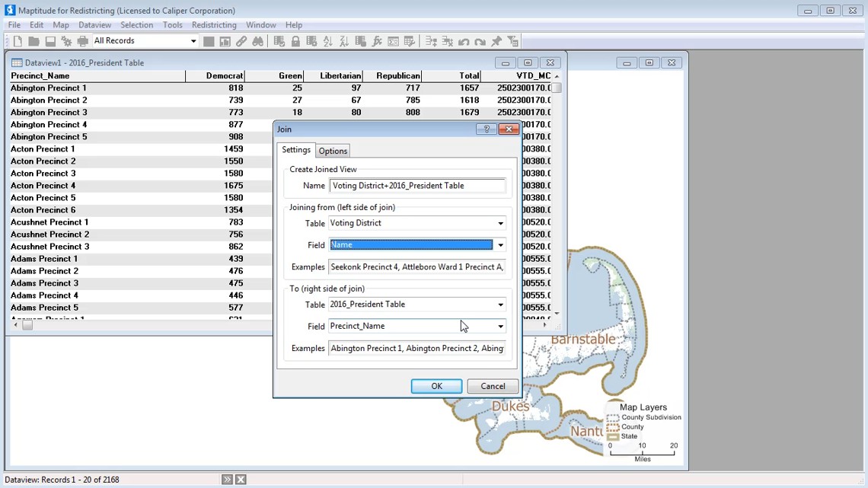Click the Print icon in the toolbar
Viewport: 868px width, 488px height.
83,41
